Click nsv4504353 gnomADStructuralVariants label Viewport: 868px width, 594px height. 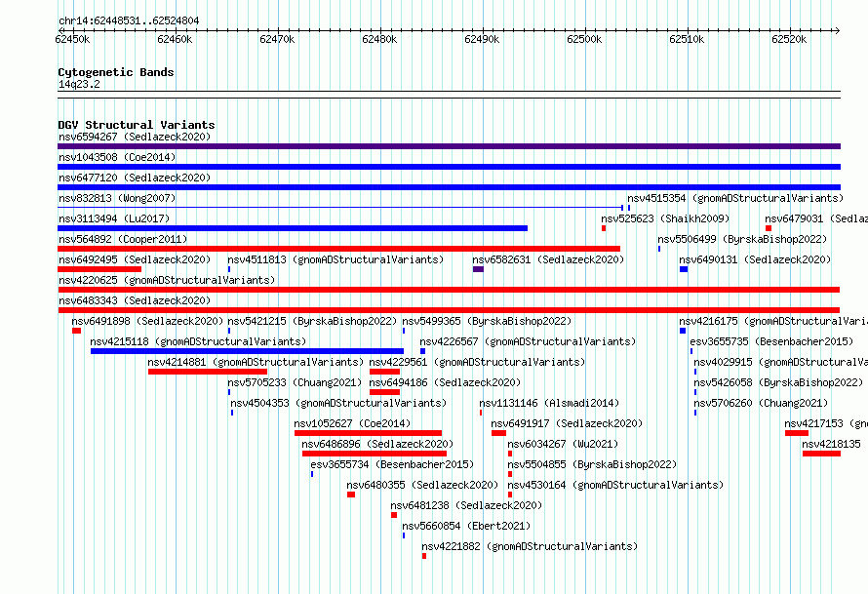[x=338, y=403]
